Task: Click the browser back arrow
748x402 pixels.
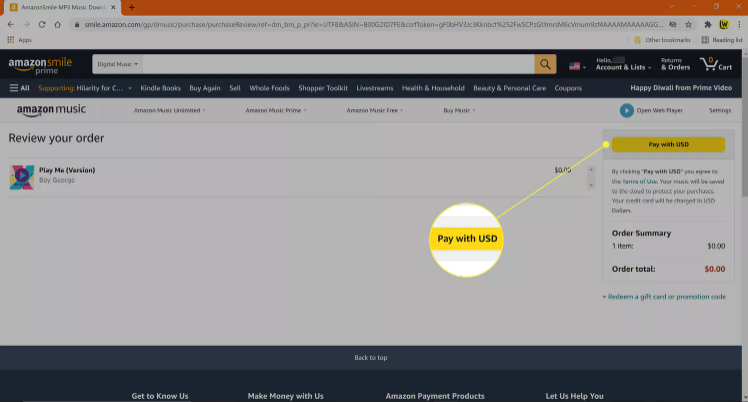Action: pyautogui.click(x=10, y=24)
